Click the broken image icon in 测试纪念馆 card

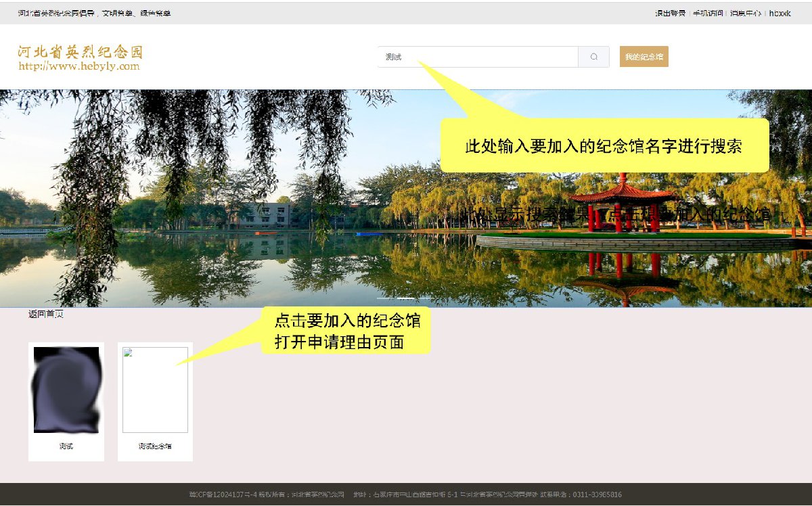point(127,352)
